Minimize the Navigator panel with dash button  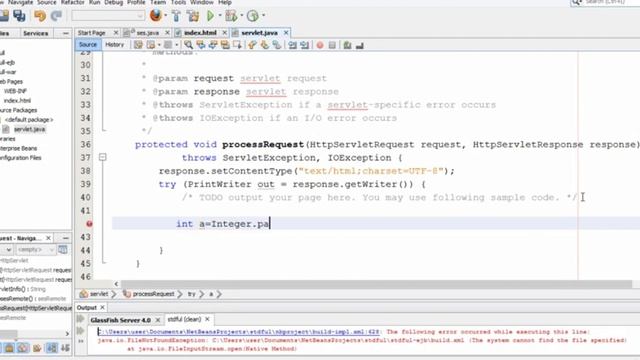(65, 238)
